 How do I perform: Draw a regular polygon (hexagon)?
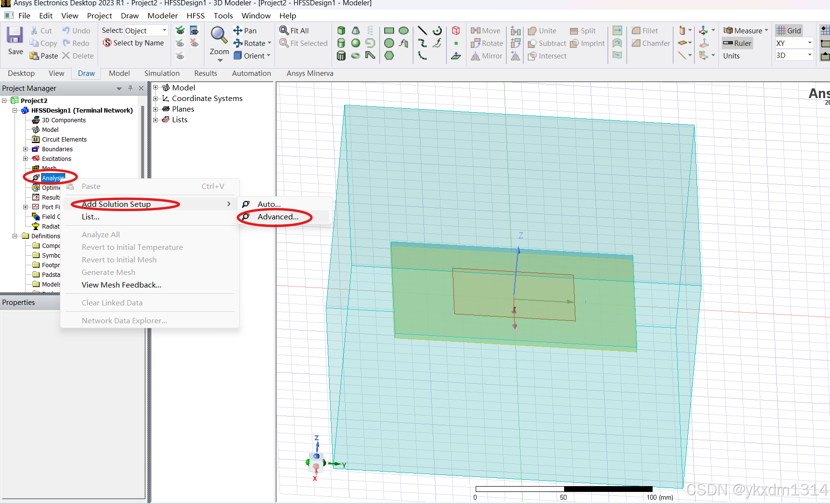(x=389, y=56)
